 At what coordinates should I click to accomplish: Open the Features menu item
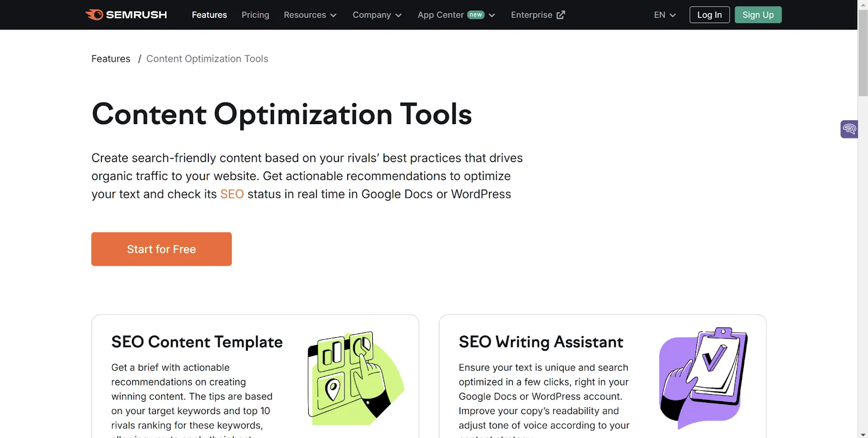[x=209, y=15]
